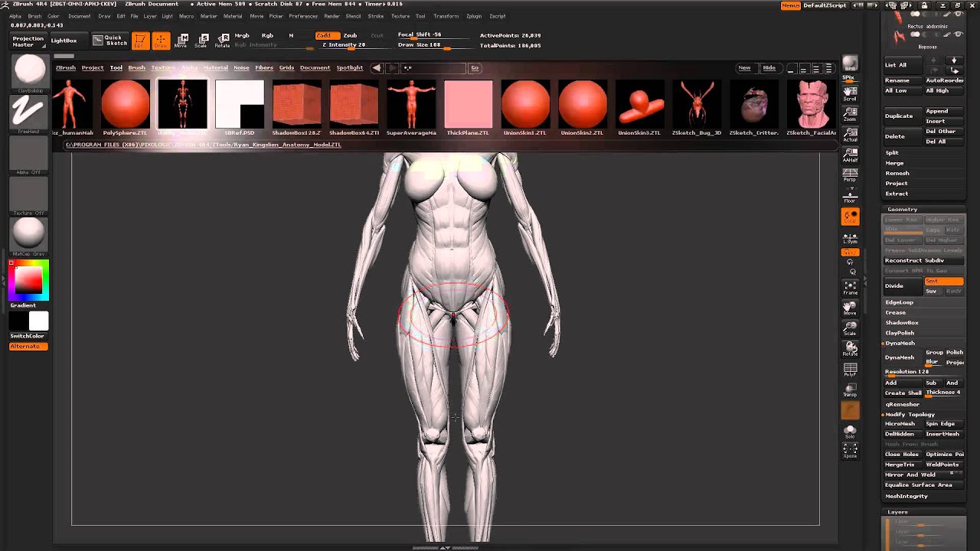
Task: Open the Zplugin menu
Action: [474, 16]
